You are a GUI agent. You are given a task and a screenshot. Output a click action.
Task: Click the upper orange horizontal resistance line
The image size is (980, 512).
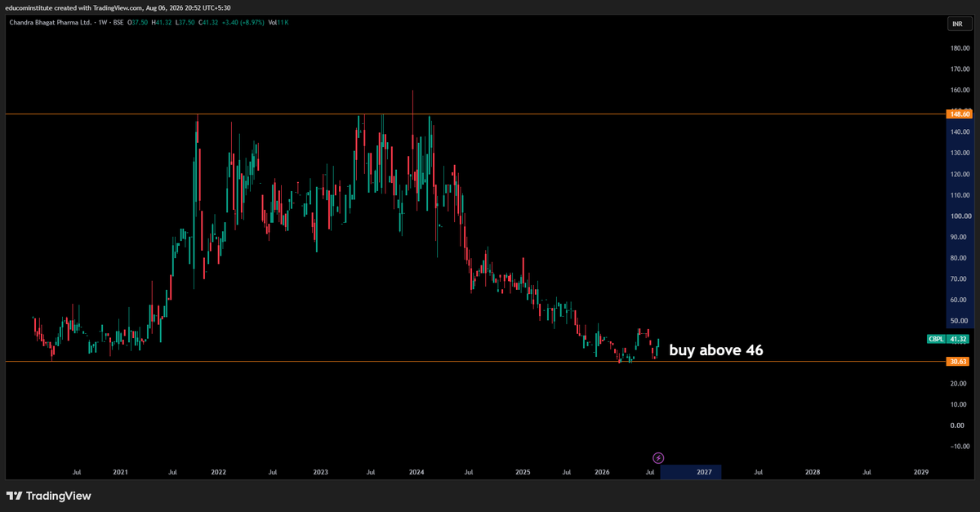(x=474, y=114)
